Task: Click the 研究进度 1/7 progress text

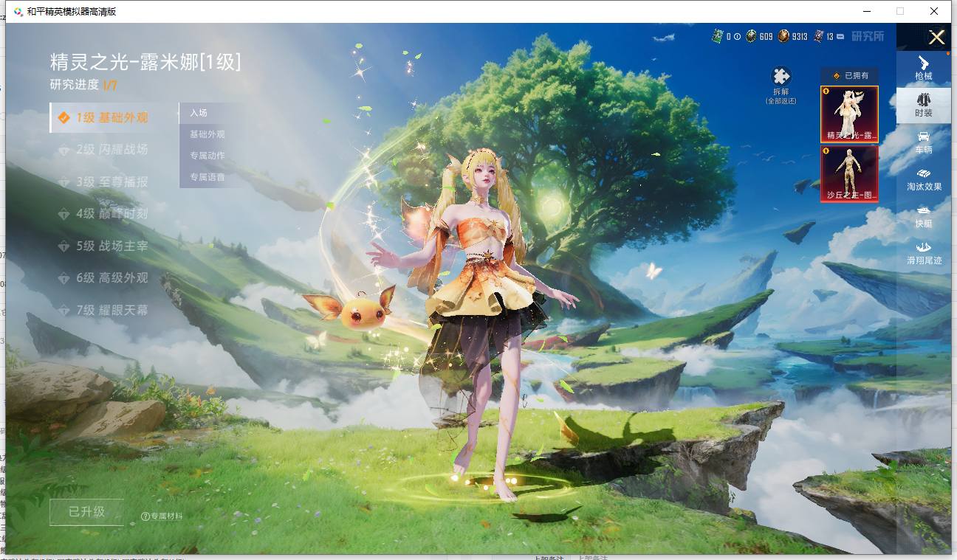Action: pyautogui.click(x=83, y=85)
